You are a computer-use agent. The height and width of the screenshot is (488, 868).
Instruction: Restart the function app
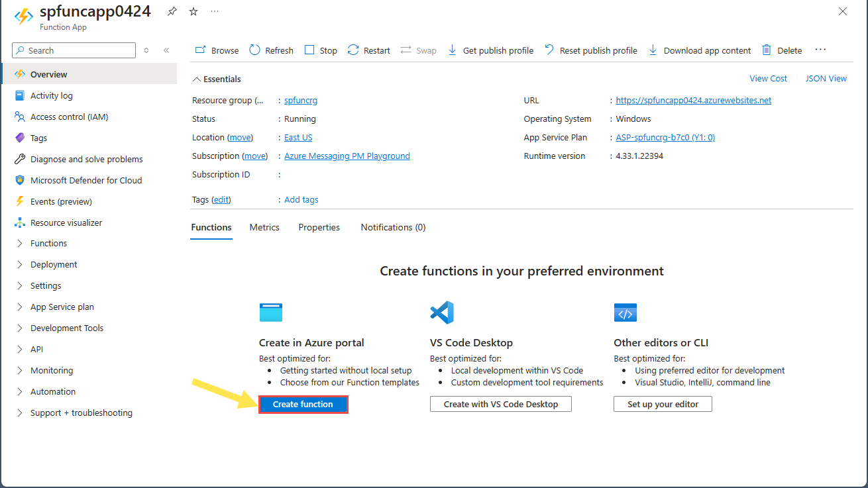point(369,50)
